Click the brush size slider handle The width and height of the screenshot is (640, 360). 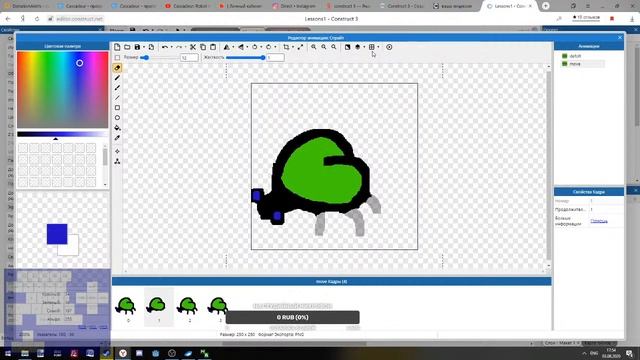[x=145, y=58]
